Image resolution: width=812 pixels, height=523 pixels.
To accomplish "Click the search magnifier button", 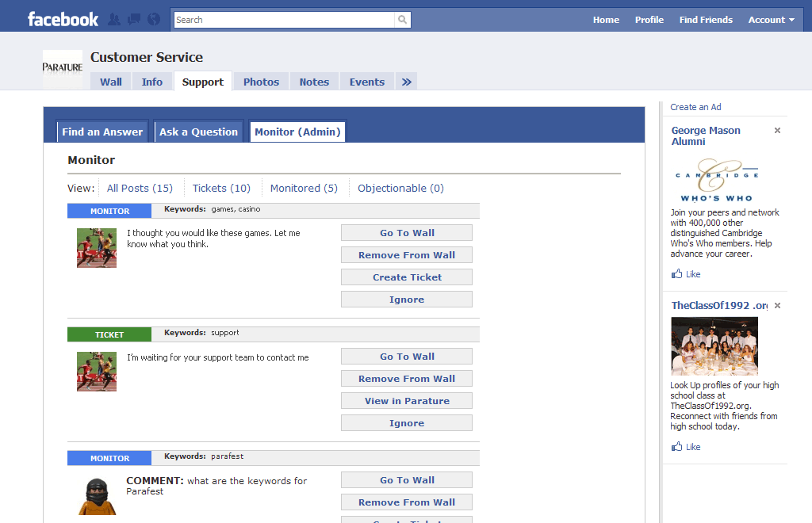I will (403, 20).
